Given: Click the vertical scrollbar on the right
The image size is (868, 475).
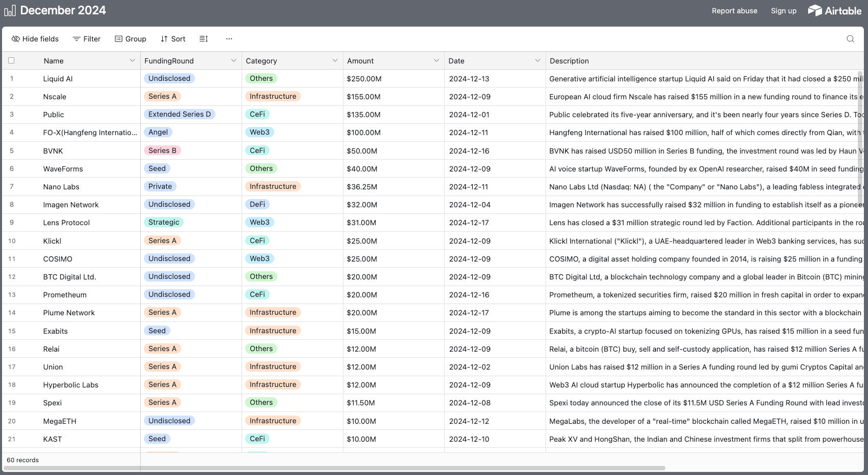Looking at the screenshot, I should [x=860, y=138].
